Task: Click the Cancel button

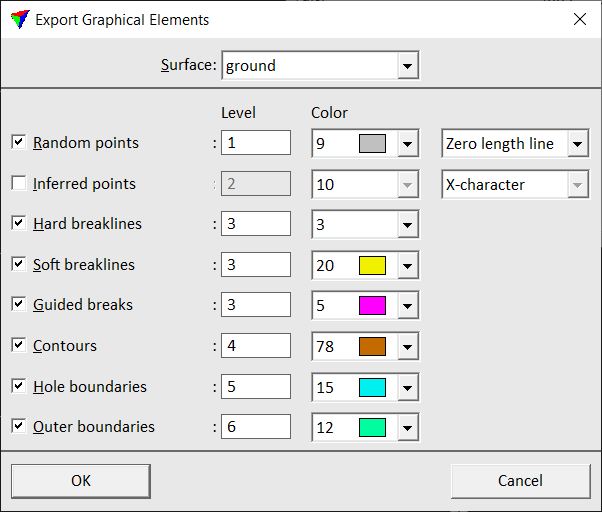Action: (x=520, y=481)
